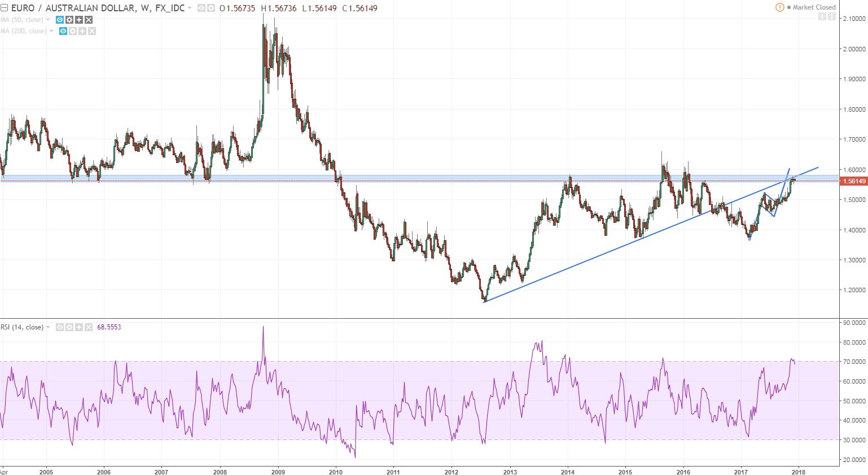Screen dimensions: 868x475
Task: Click the plus icon for MA (200, close)
Action: click(x=82, y=31)
